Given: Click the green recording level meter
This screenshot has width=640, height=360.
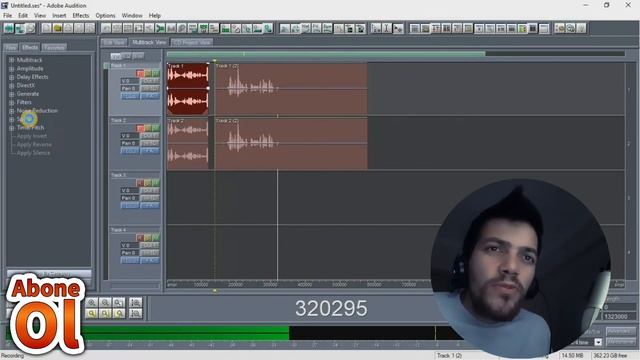Looking at the screenshot, I should (x=188, y=333).
